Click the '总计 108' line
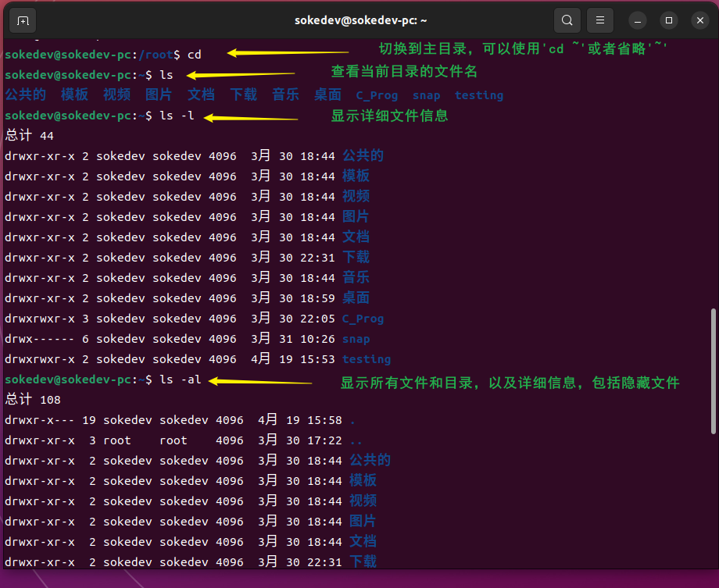 coord(33,400)
